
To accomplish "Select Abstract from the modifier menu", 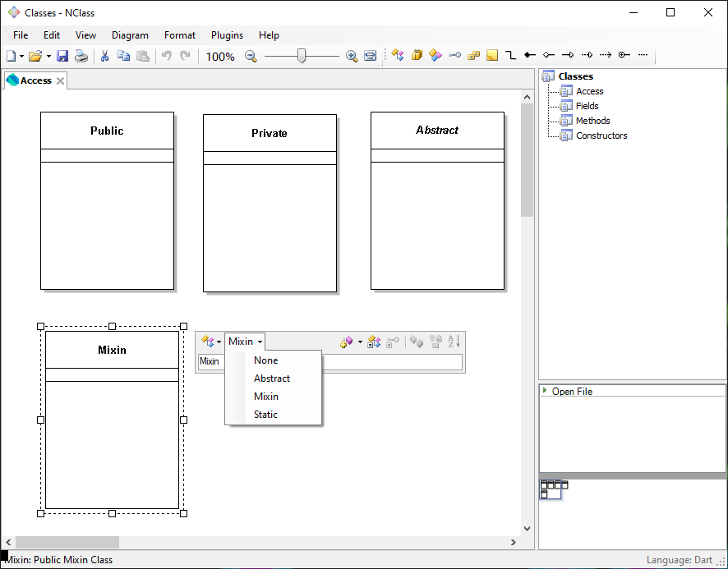I will pyautogui.click(x=272, y=378).
